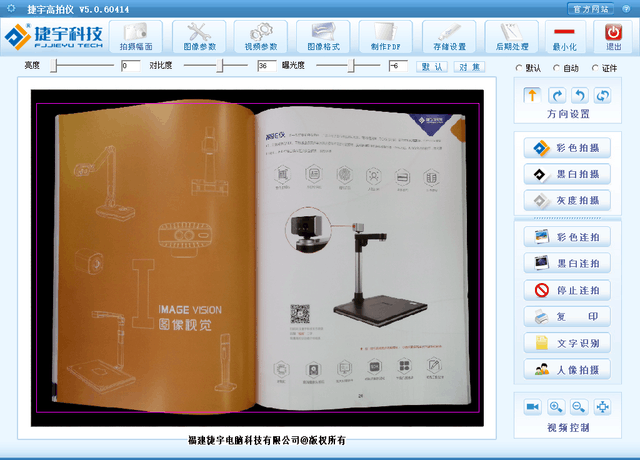Open 图像参数 image parameters
This screenshot has height=460, width=640.
199,37
